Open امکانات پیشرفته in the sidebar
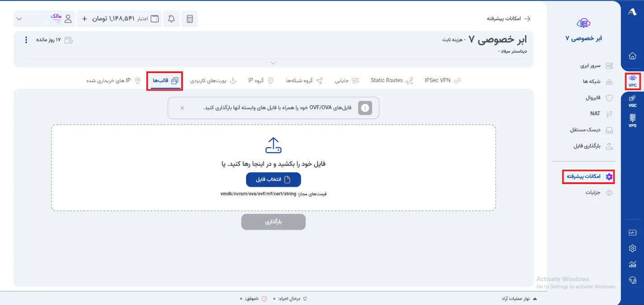 click(588, 177)
